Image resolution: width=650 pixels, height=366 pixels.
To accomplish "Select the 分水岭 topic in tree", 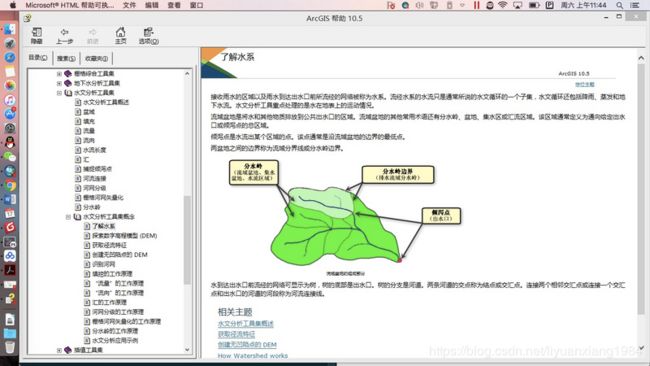I will [92, 207].
